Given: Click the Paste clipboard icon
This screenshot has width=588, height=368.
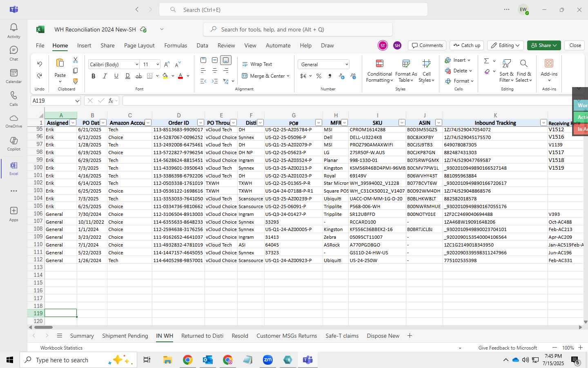Looking at the screenshot, I should pyautogui.click(x=60, y=63).
